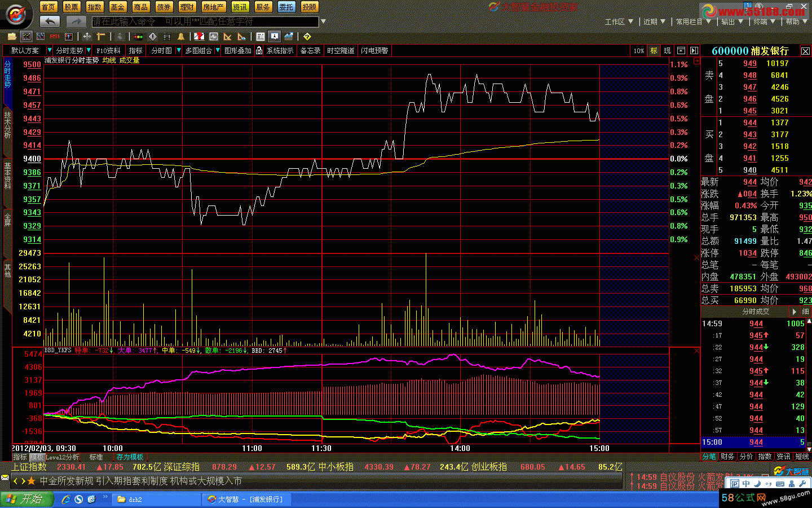
Task: Click the 备忘录 button
Action: (x=310, y=50)
